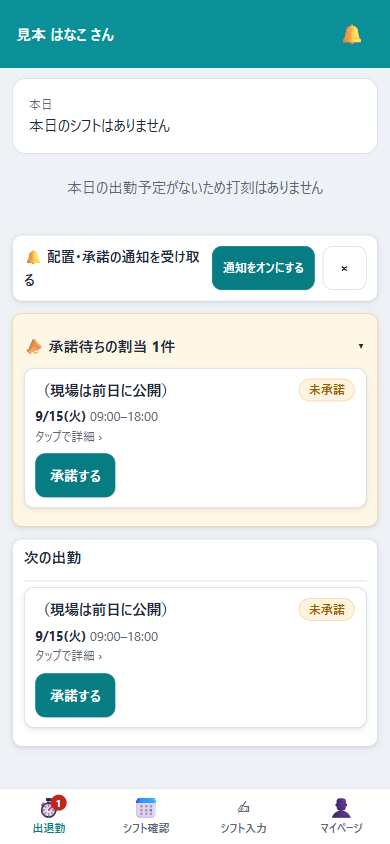
Task: Accept the pending assignment with 承諾する
Action: point(75,475)
